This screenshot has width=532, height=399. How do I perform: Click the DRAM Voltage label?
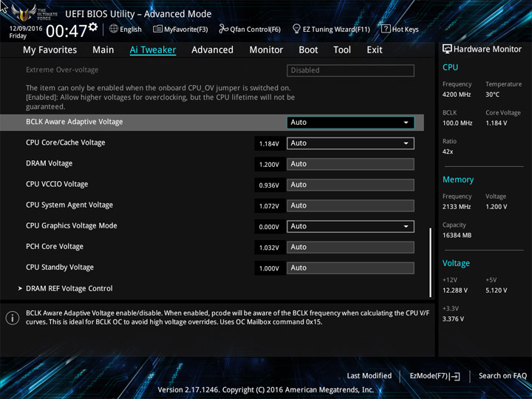coord(50,163)
